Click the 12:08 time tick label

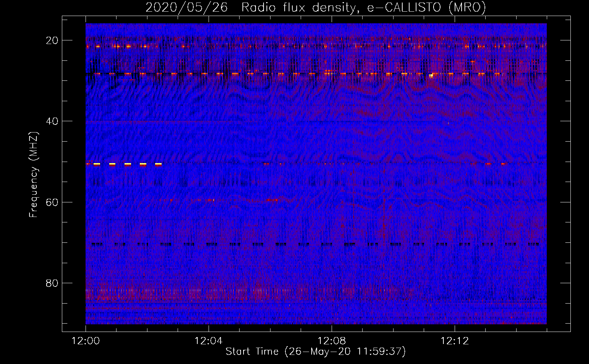332,341
